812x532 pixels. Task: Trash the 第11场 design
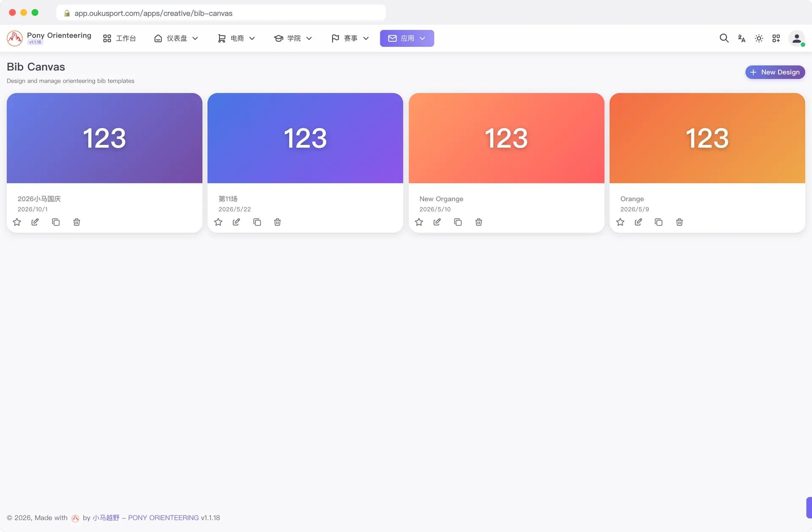click(277, 222)
